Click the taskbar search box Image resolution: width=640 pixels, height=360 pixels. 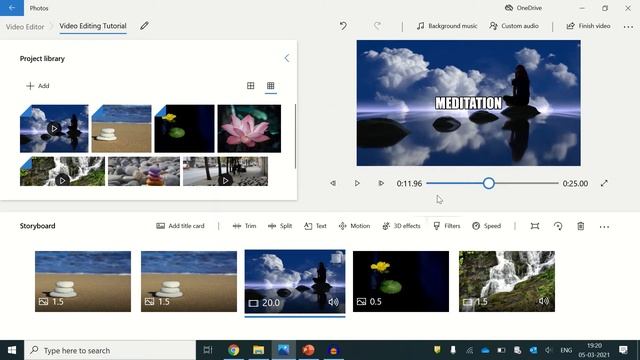(110, 350)
